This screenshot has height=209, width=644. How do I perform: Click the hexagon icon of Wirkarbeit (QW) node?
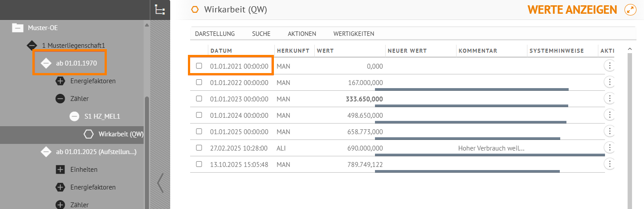point(89,134)
